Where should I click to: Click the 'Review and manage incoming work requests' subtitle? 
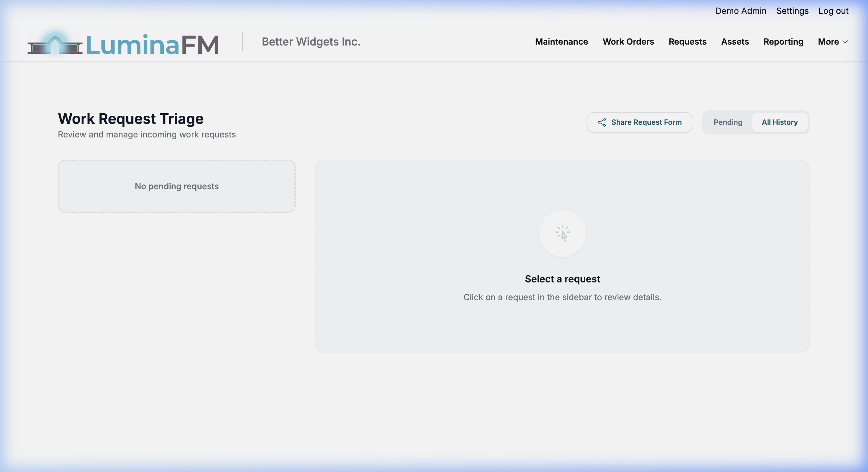pos(147,134)
